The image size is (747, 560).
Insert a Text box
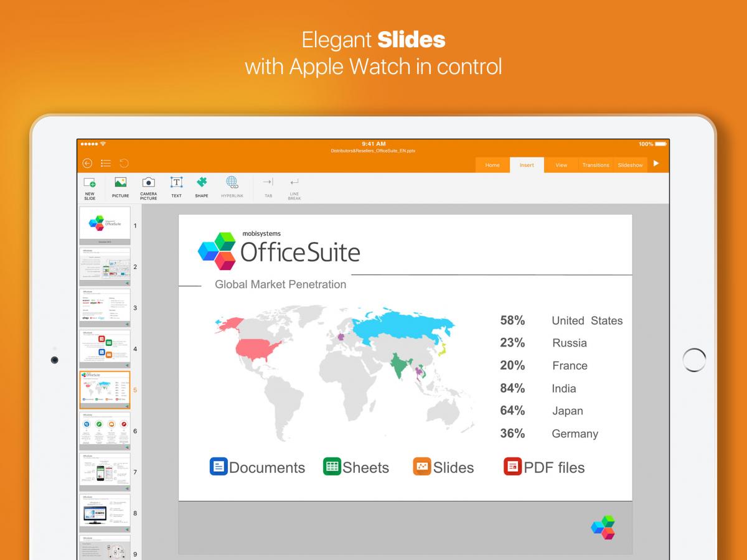point(176,188)
